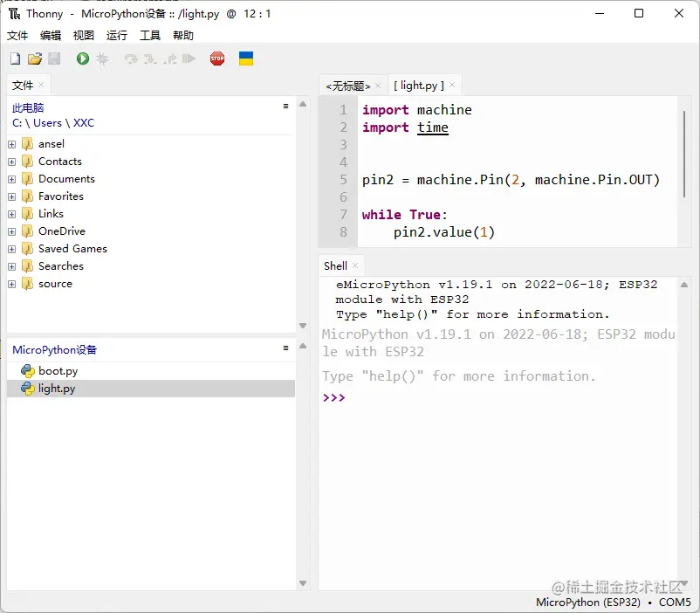This screenshot has width=700, height=613.
Task: Expand the Documents folder
Action: [12, 179]
